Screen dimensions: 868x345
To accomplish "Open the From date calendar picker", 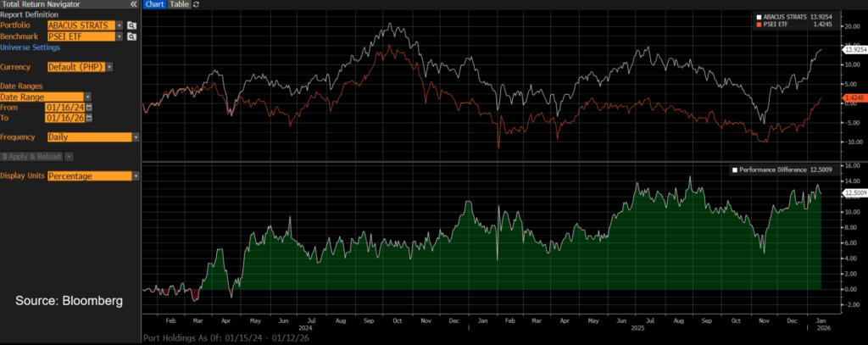I will pyautogui.click(x=88, y=107).
